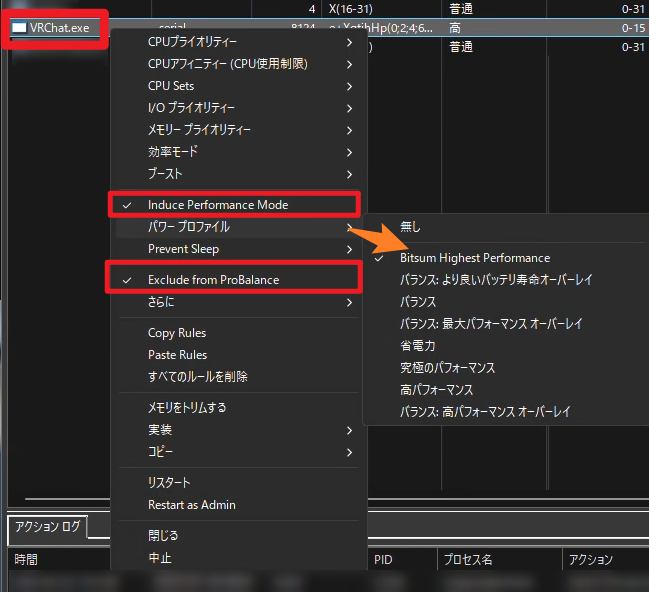Select 無し power profile option
Screen dimensions: 649x592
(x=508, y=227)
